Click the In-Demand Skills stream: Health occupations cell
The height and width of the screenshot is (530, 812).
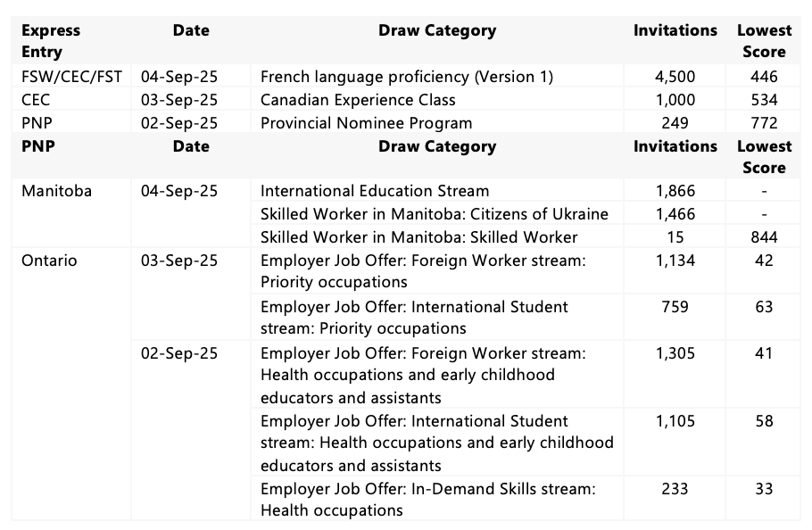coord(427,500)
